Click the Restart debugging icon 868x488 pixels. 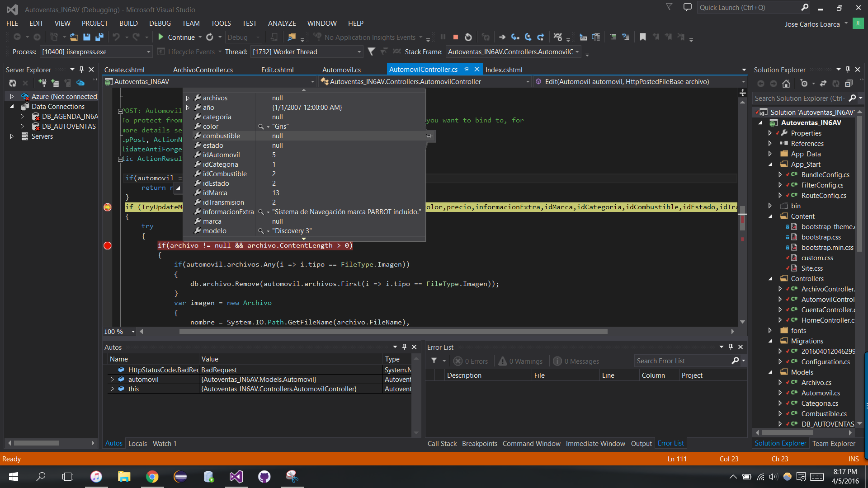click(468, 37)
